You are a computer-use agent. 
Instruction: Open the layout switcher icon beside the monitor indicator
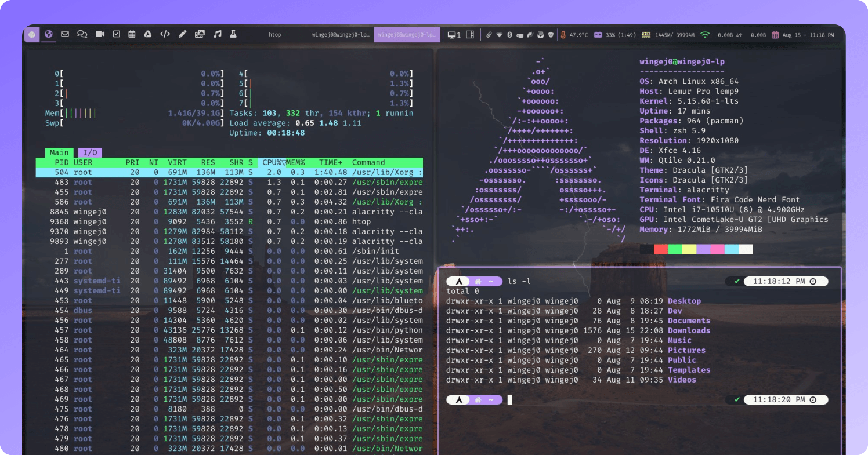coord(470,35)
